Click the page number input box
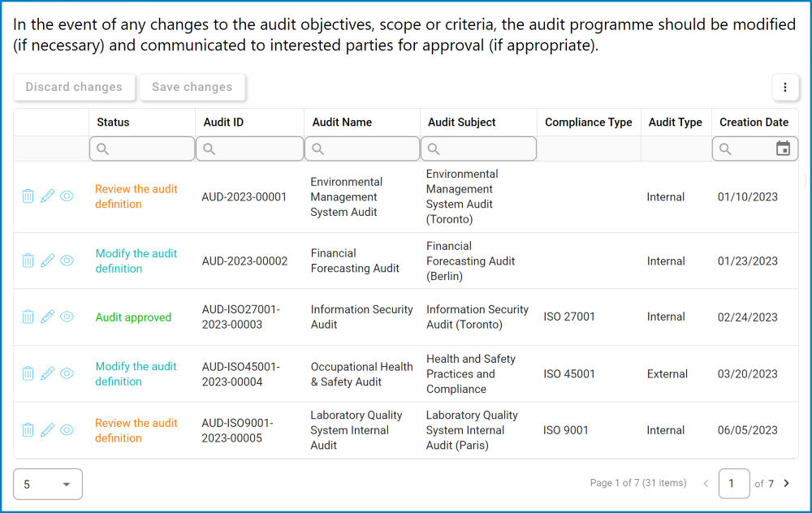812x513 pixels. click(x=734, y=483)
